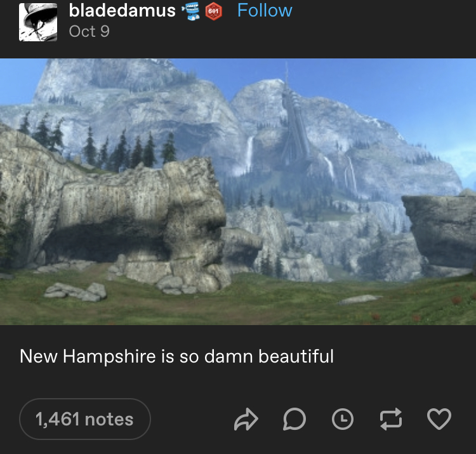476x454 pixels.
Task: Reblog the post with the reblog arrows
Action: (391, 419)
